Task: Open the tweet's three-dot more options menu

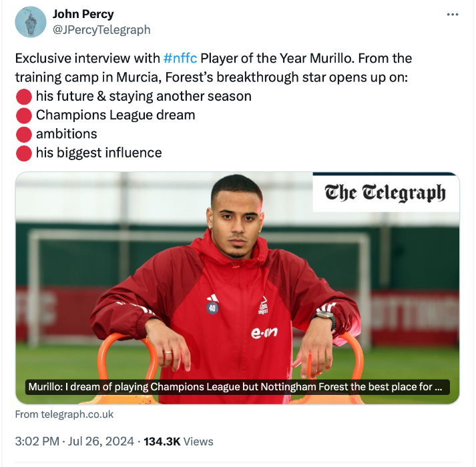Action: click(x=452, y=15)
